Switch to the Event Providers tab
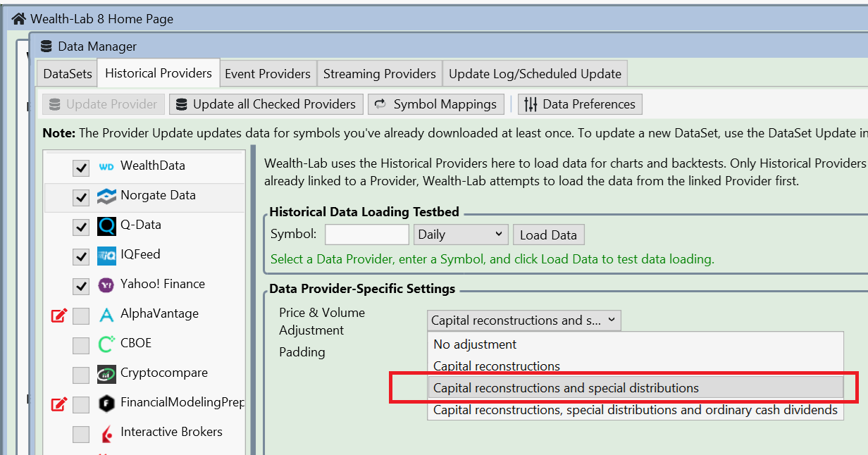This screenshot has width=868, height=455. pos(267,74)
